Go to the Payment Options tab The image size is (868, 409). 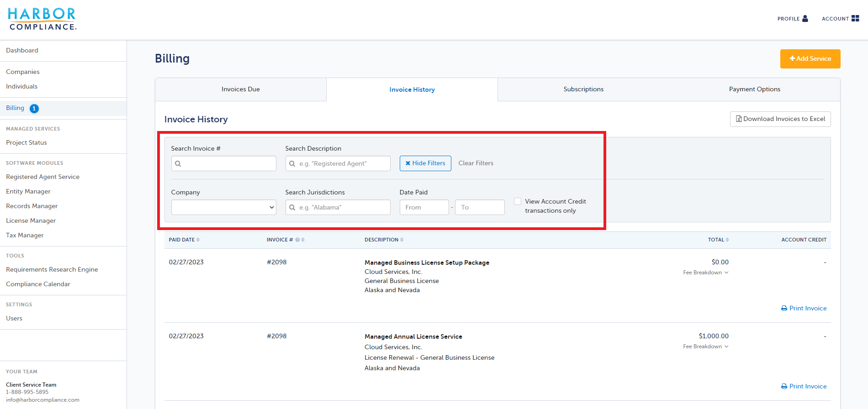click(755, 89)
